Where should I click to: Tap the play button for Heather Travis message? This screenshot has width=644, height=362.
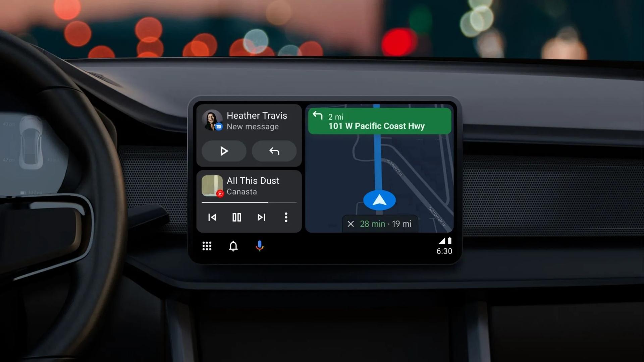[224, 151]
